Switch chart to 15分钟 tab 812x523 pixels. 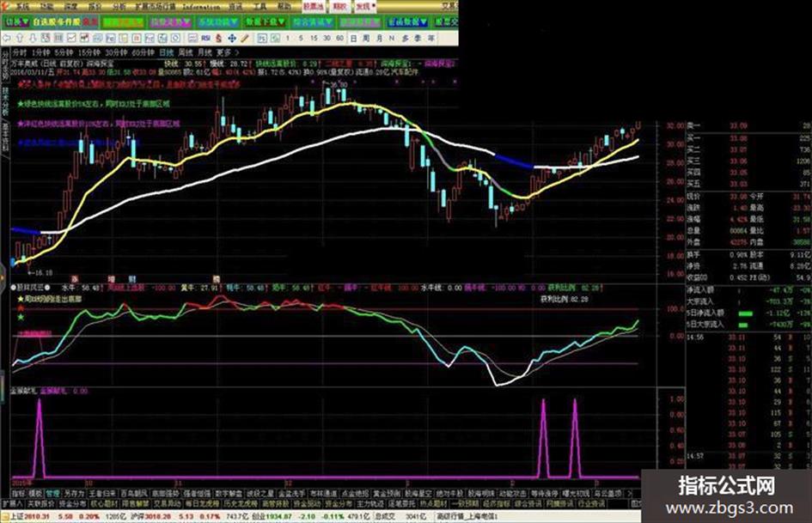[x=89, y=53]
